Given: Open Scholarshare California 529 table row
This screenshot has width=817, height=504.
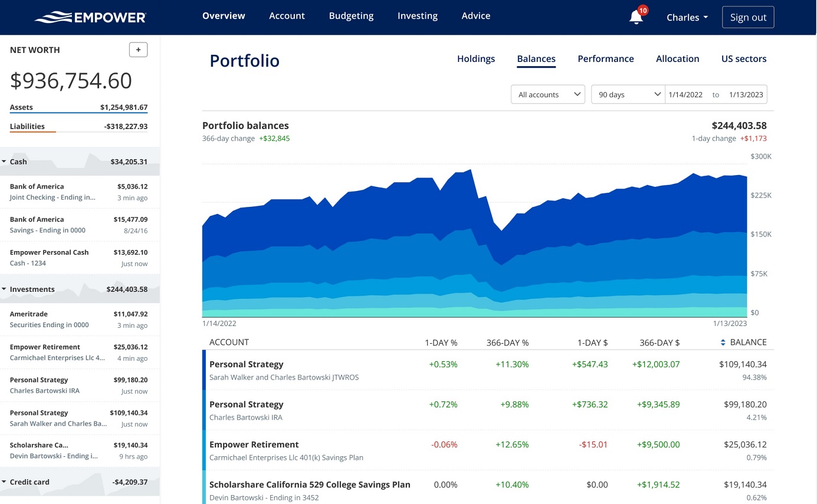Looking at the screenshot, I should 488,488.
